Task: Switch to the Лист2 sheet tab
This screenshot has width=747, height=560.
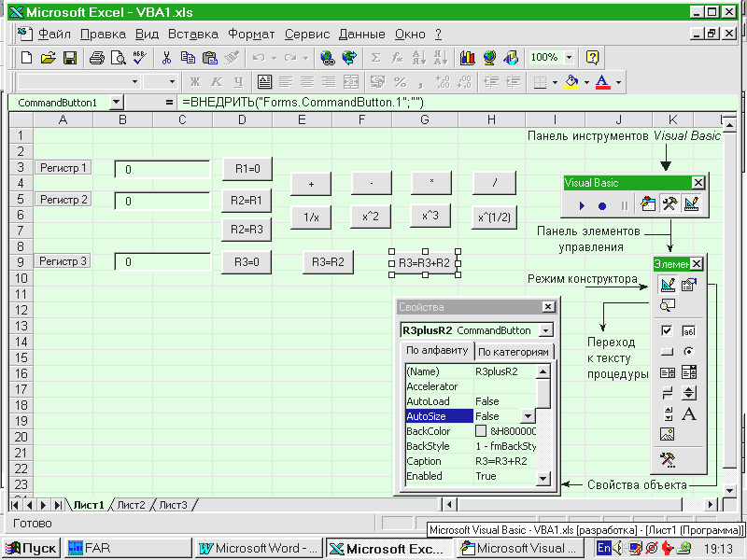Action: (x=131, y=505)
